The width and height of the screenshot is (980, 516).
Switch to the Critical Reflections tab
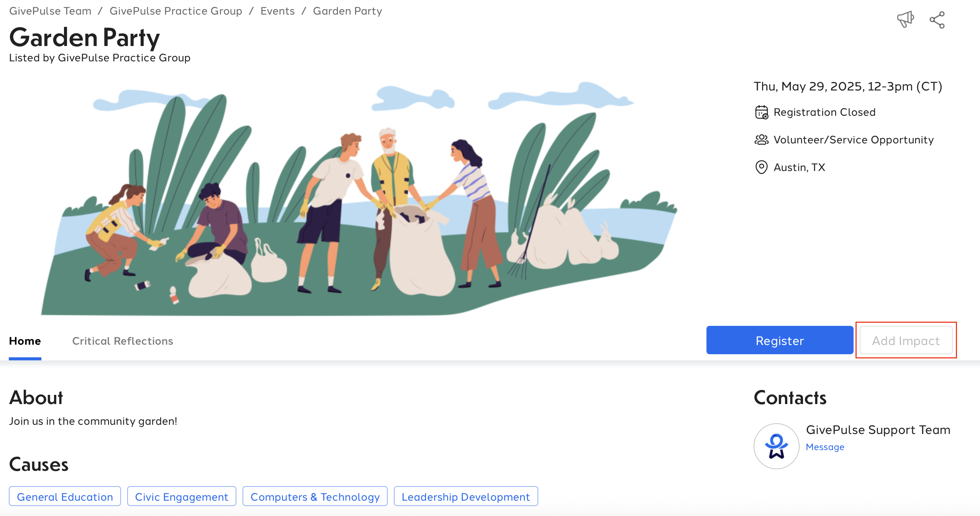point(123,341)
